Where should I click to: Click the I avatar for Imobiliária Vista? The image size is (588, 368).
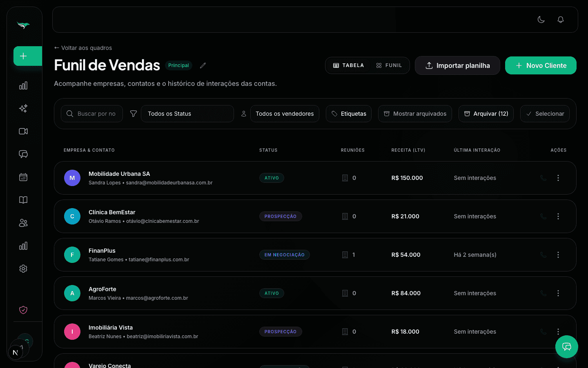pos(72,332)
